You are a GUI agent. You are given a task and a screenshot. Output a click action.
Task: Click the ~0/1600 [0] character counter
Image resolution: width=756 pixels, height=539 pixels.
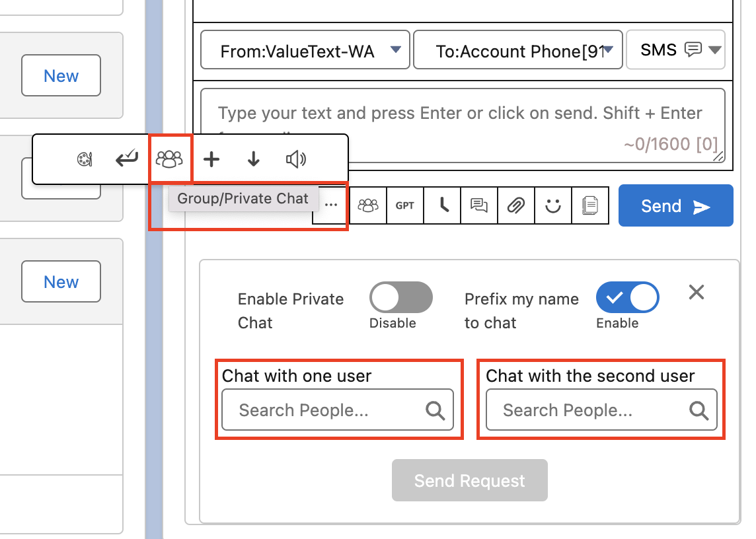pos(671,144)
